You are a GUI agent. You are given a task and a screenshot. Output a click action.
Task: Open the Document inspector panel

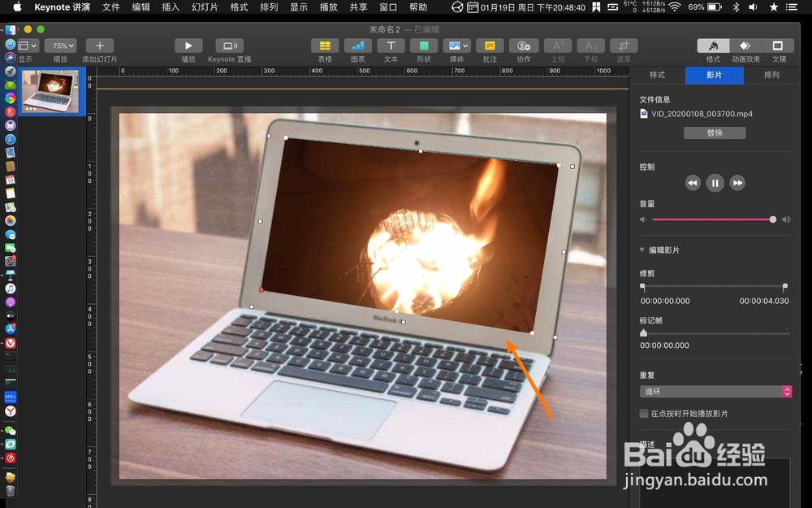778,46
